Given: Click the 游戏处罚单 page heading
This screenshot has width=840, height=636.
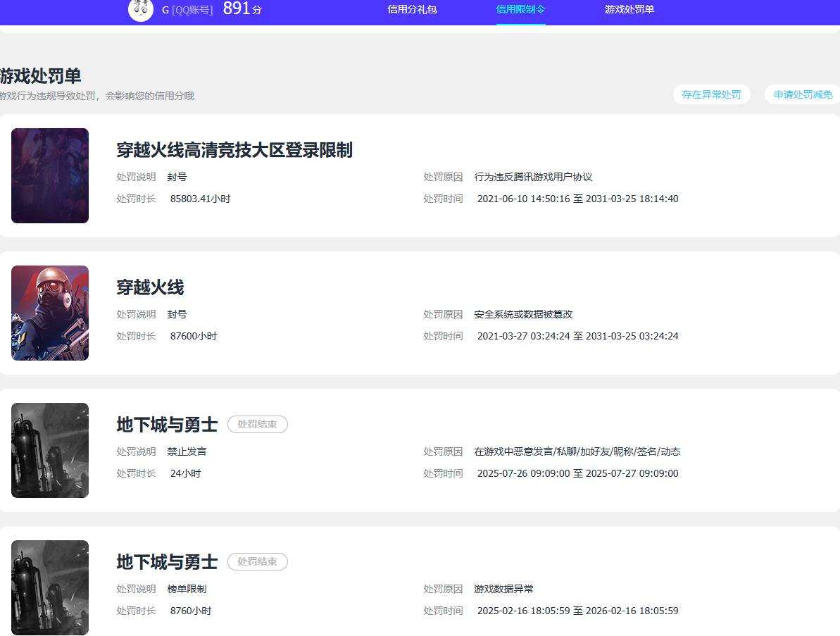Looking at the screenshot, I should tap(40, 76).
